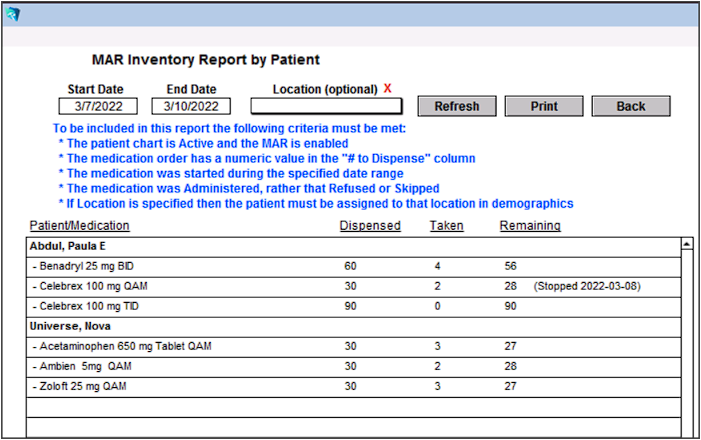The width and height of the screenshot is (701, 440).
Task: Click the Location (optional) input box
Action: click(x=326, y=106)
